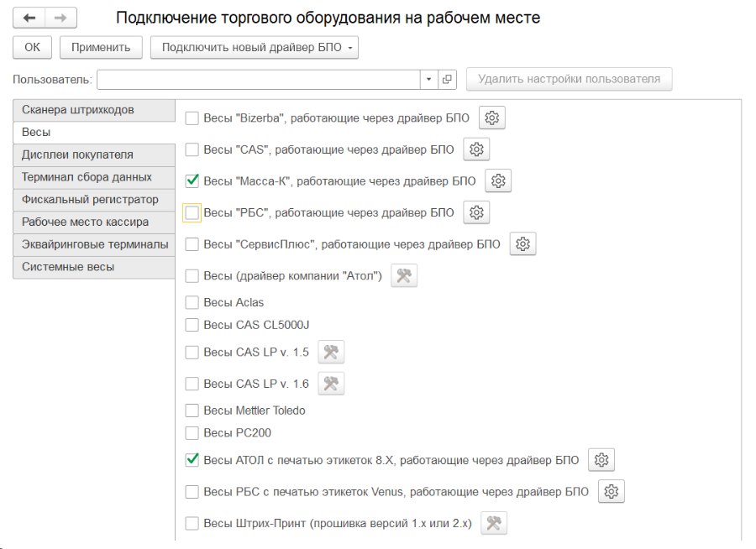Enable Весы "Bizerba" checkbox
The image size is (756, 549).
(x=192, y=118)
